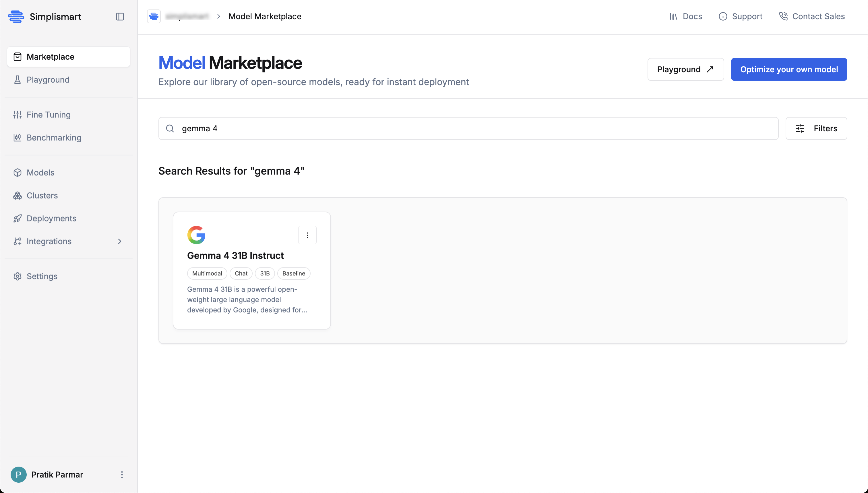Click the Google logo on Gemma card
Image resolution: width=868 pixels, height=493 pixels.
pos(197,235)
